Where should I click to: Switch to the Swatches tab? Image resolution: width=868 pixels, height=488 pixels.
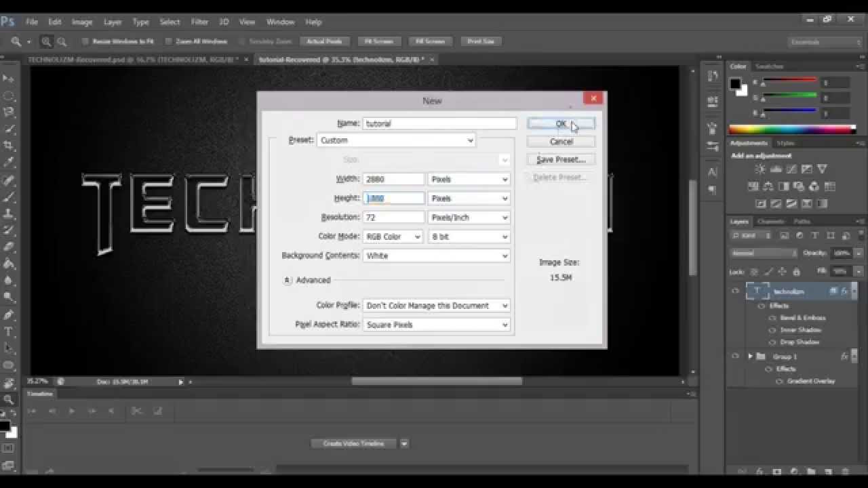click(x=770, y=66)
